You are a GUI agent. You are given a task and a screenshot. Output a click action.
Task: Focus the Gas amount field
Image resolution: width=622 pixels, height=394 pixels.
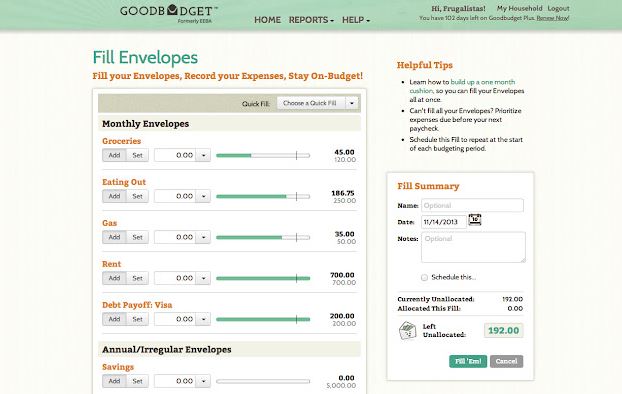pyautogui.click(x=175, y=237)
